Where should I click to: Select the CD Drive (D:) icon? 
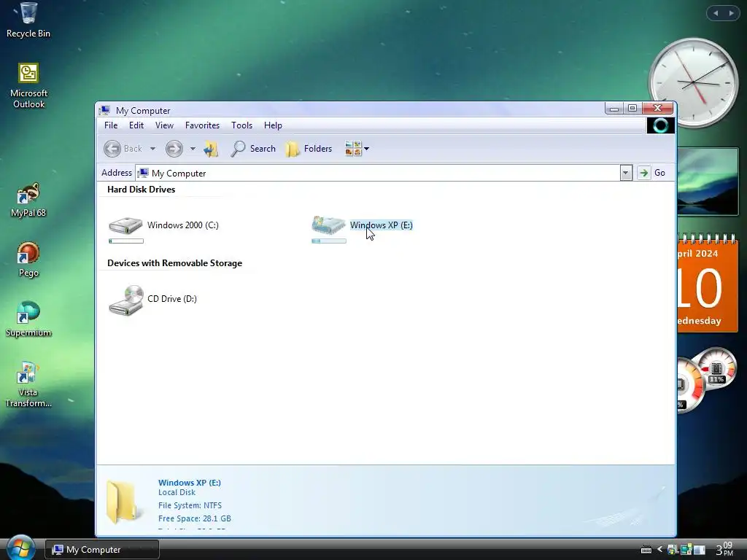point(126,300)
